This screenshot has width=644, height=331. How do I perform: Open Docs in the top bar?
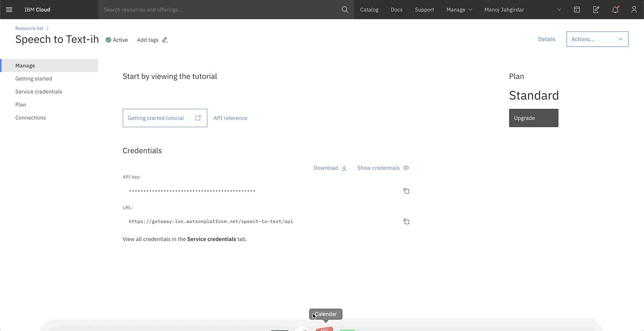396,10
